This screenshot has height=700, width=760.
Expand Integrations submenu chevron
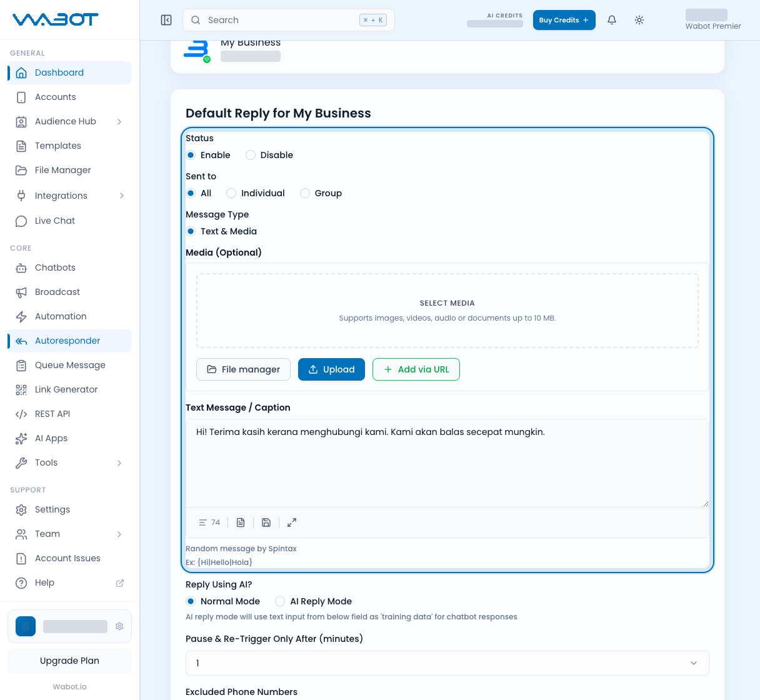pyautogui.click(x=121, y=196)
